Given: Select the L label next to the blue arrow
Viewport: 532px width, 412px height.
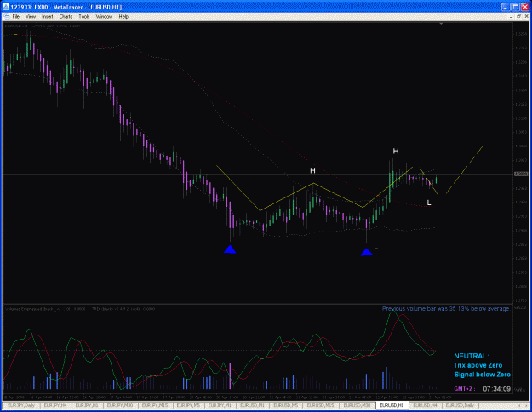Looking at the screenshot, I should click(376, 247).
